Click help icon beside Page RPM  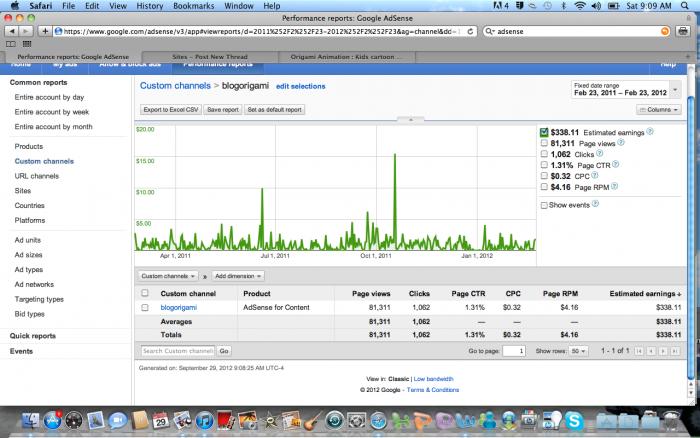614,187
